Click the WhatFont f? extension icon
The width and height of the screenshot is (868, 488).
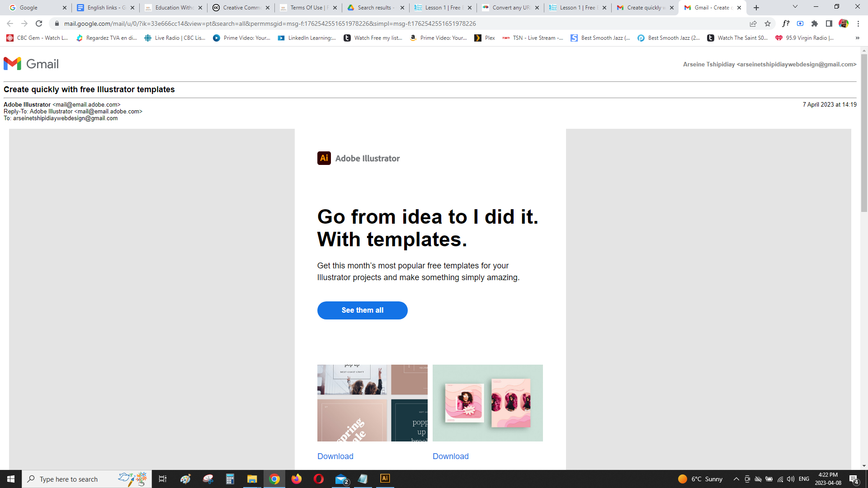[786, 23]
